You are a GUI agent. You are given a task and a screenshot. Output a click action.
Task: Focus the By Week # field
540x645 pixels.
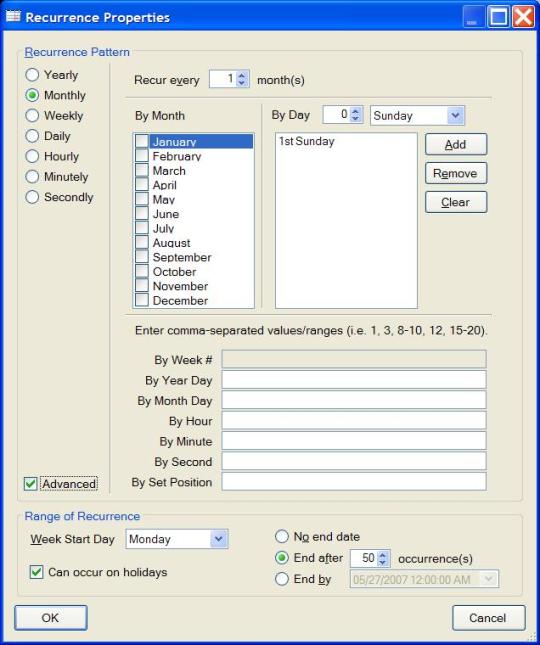point(354,359)
